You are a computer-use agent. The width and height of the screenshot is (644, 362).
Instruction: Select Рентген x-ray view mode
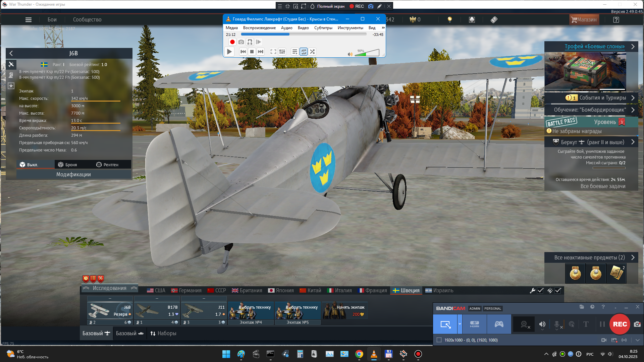107,165
